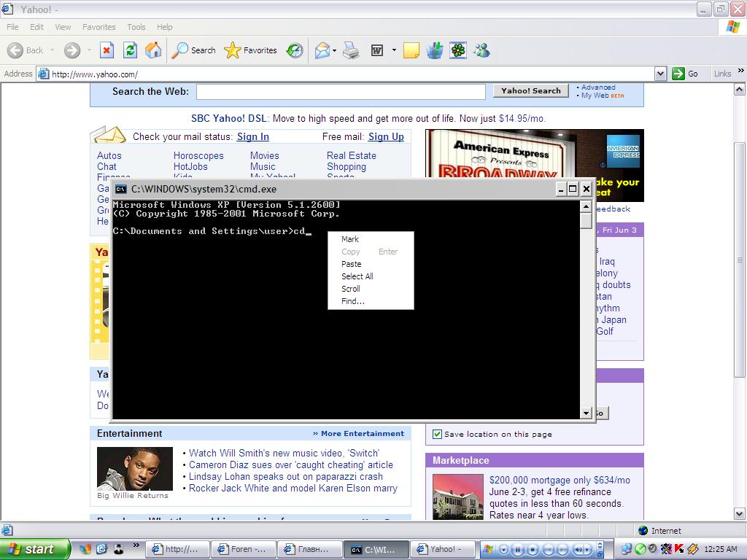Go to the Home page icon
This screenshot has height=560, width=747.
[x=153, y=50]
